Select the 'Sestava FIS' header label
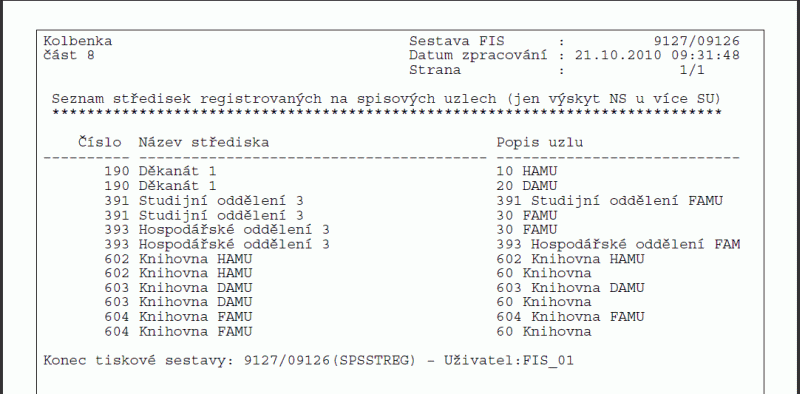800x394 pixels. point(456,41)
